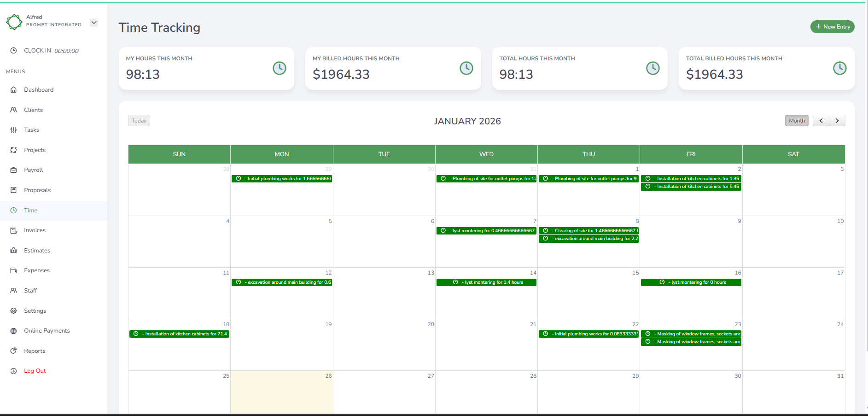The height and width of the screenshot is (416, 868).
Task: Advance calendar to next month
Action: (x=837, y=121)
